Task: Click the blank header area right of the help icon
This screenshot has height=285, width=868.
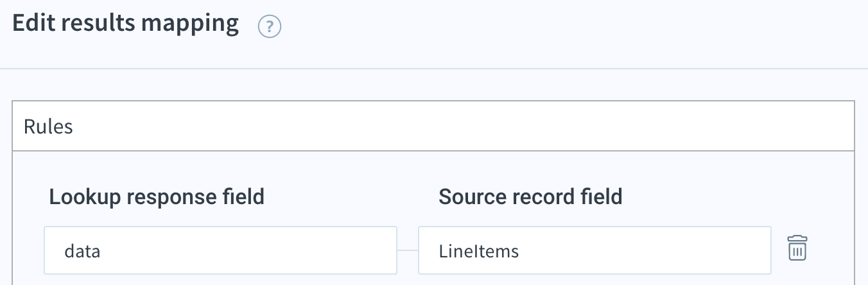Action: pos(571,29)
